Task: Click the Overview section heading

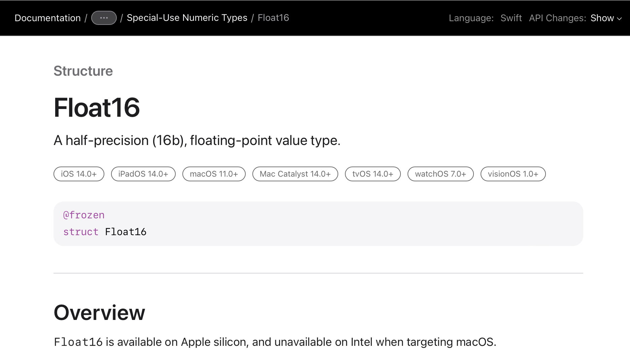Action: click(x=99, y=313)
